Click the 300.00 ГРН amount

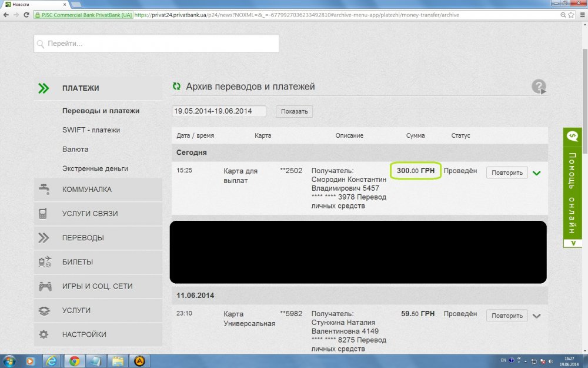(x=416, y=171)
